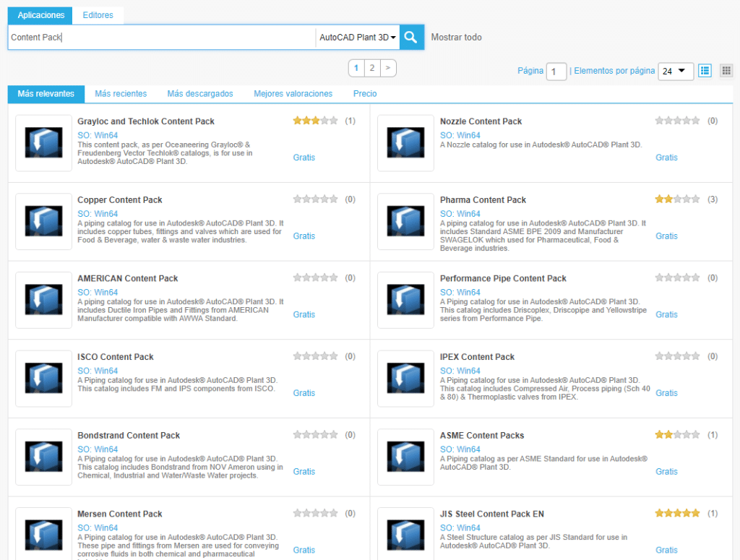Screen dimensions: 740x560
Task: Click the Mostrar todo link
Action: click(456, 38)
